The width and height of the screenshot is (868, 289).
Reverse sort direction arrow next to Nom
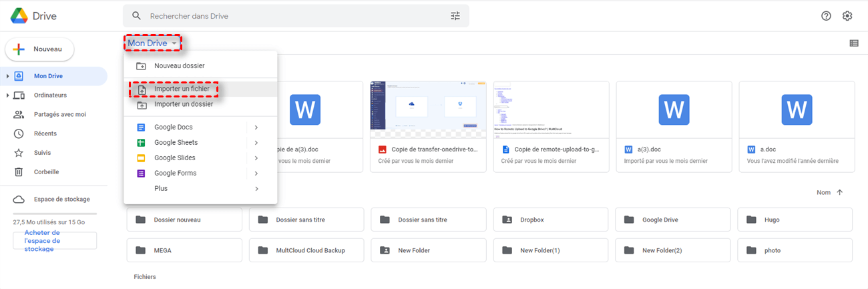(840, 192)
